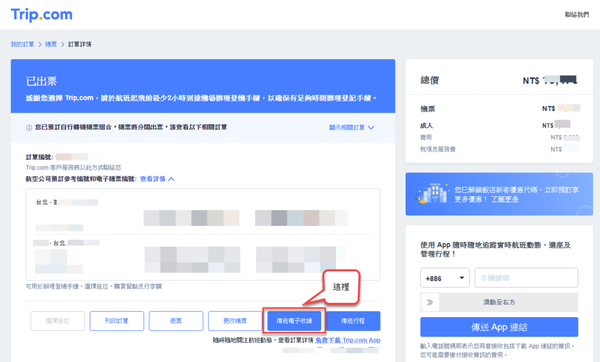Click 訂單詳情 breadcrumb text
600x362 pixels.
80,44
